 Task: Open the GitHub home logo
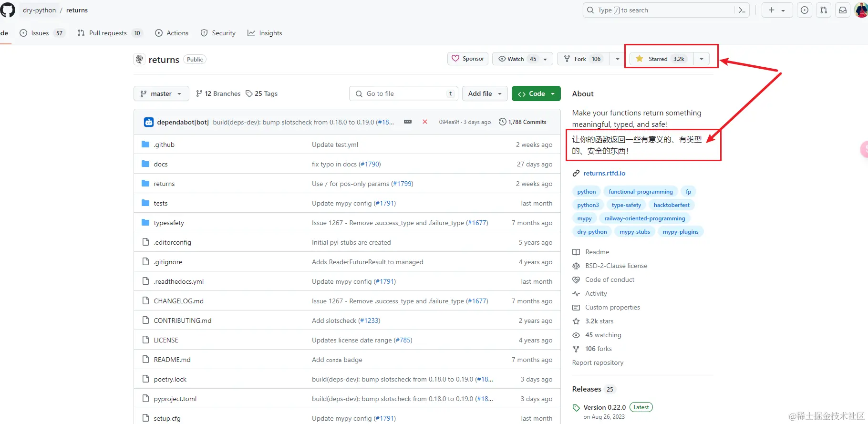coord(8,10)
